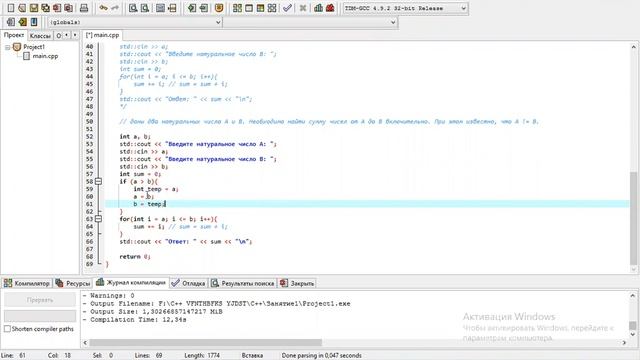Click the Add to project icon
The height and width of the screenshot is (360, 640).
click(191, 8)
